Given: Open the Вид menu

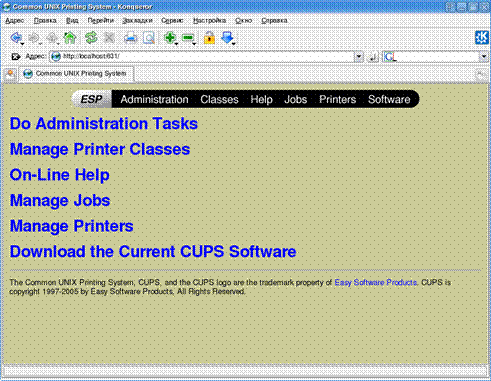Looking at the screenshot, I should (72, 21).
